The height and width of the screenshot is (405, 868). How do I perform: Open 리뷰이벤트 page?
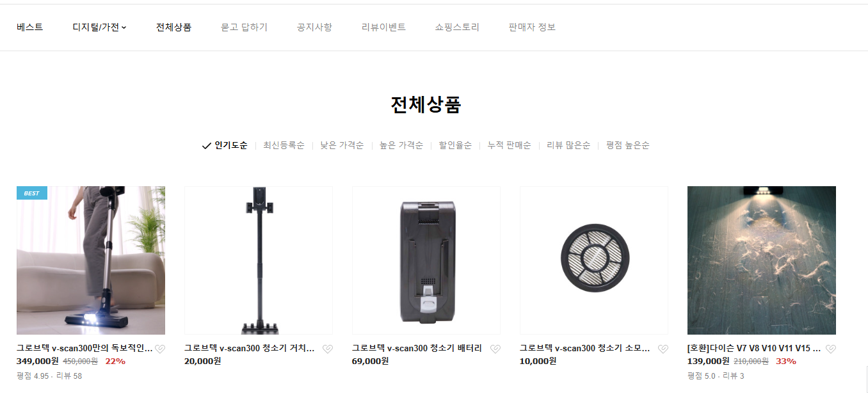point(383,28)
